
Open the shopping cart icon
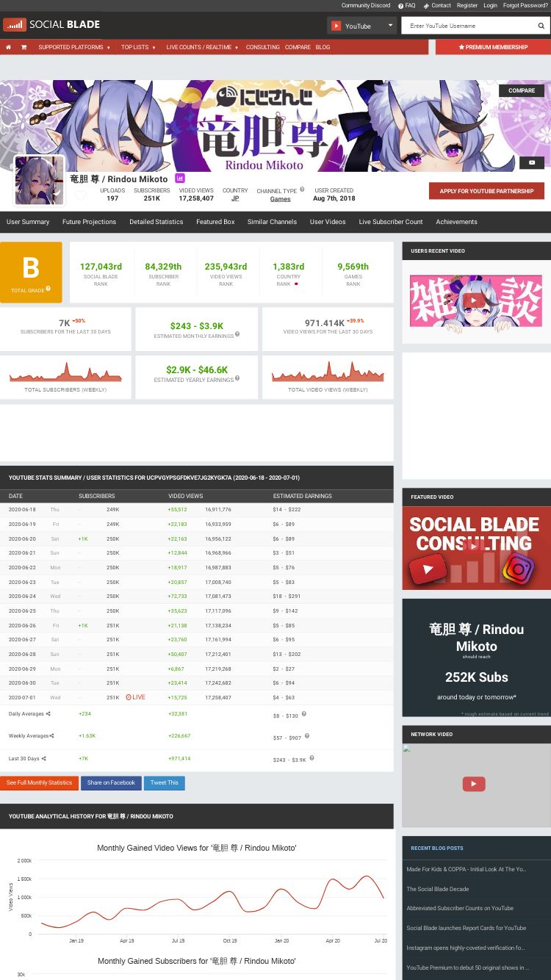click(x=24, y=47)
